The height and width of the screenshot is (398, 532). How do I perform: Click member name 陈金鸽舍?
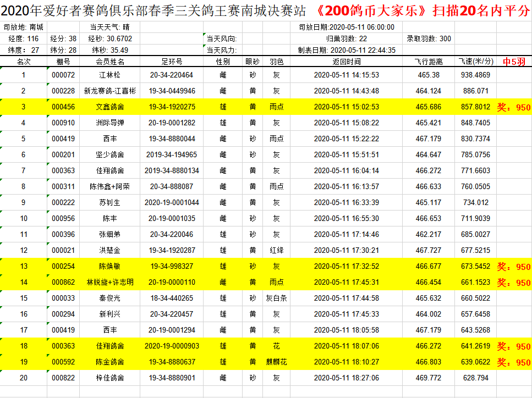click(109, 362)
